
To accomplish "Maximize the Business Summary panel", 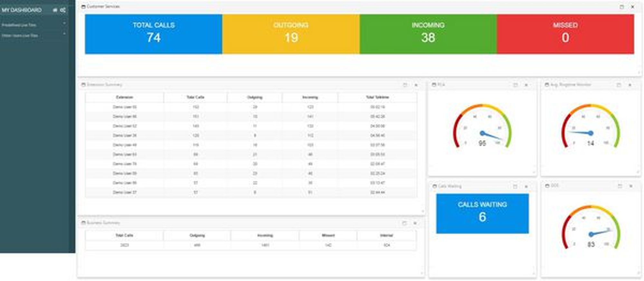I will click(404, 223).
